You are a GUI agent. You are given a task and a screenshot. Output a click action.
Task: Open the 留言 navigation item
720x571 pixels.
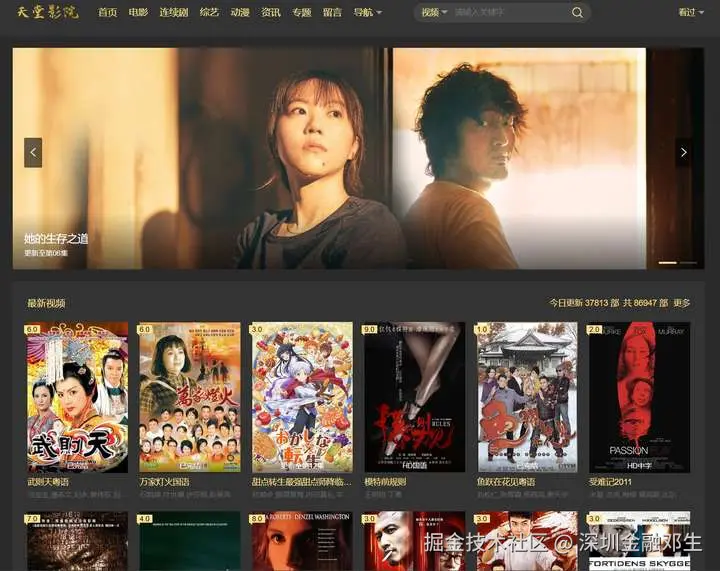click(x=332, y=12)
